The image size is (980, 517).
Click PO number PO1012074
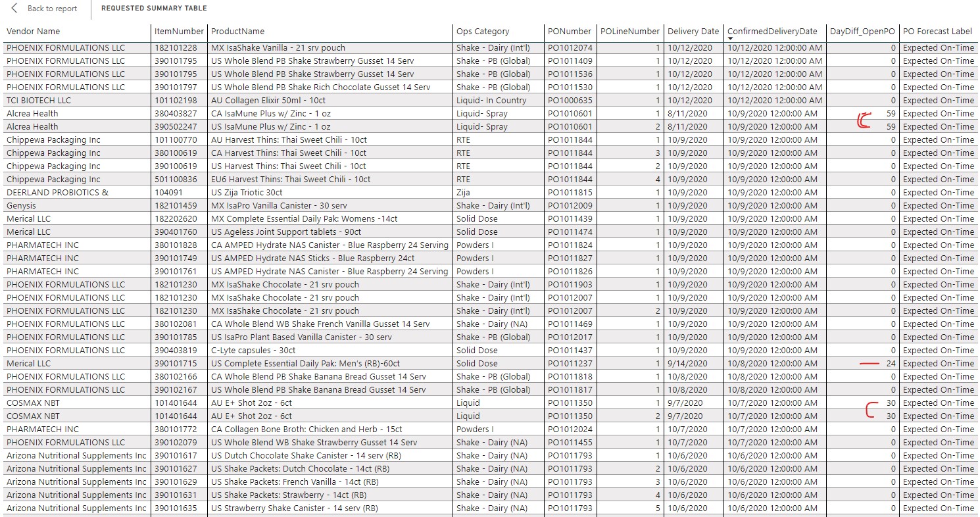(x=570, y=47)
